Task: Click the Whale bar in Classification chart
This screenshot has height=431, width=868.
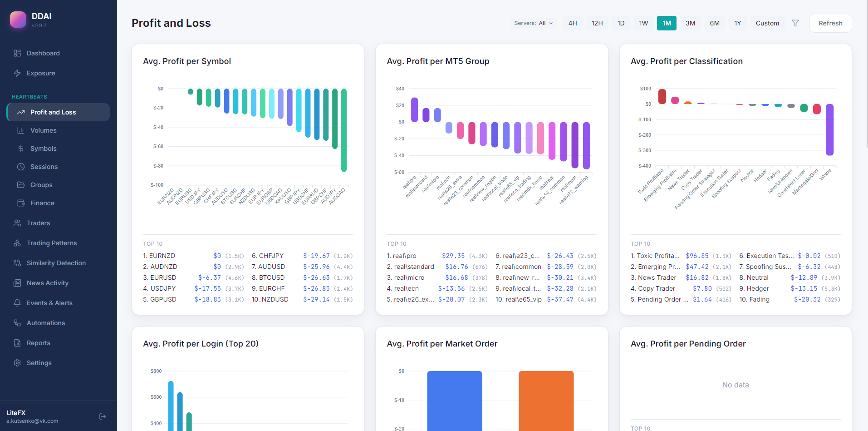Action: [x=829, y=130]
